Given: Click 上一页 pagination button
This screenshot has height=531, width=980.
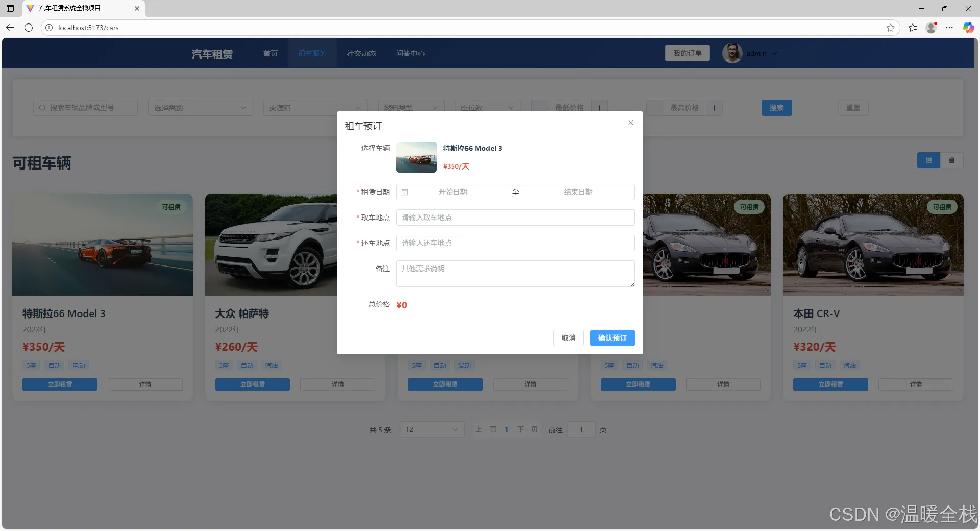Looking at the screenshot, I should click(485, 429).
